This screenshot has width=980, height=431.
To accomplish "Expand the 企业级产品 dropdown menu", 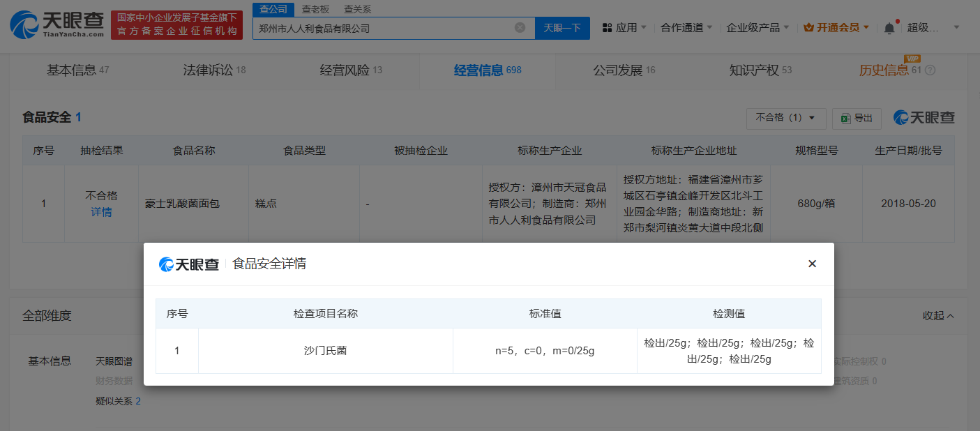I will point(757,28).
